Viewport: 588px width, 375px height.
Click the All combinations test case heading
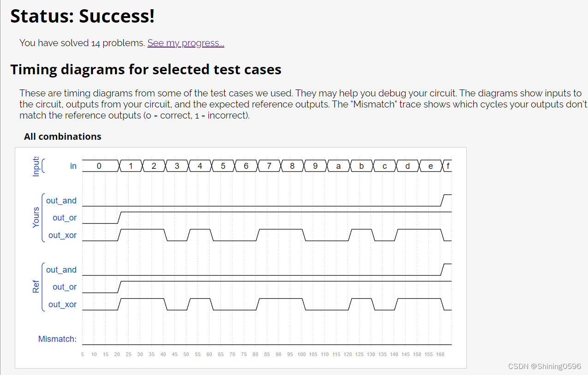click(63, 137)
